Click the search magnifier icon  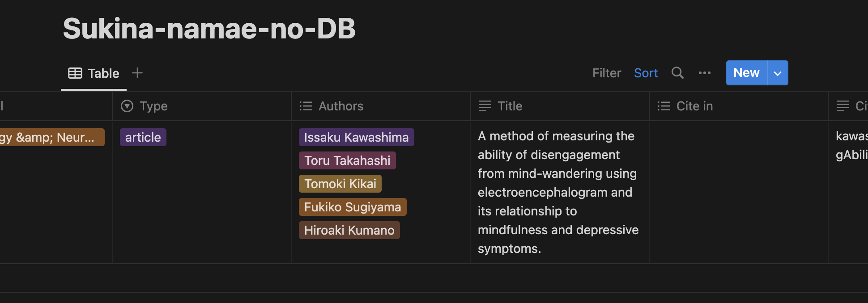click(677, 73)
